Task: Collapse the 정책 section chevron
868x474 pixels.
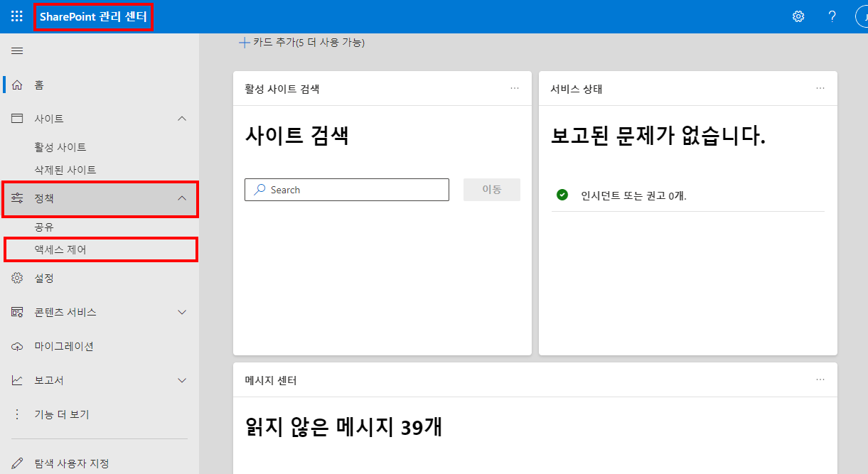Action: tap(182, 198)
